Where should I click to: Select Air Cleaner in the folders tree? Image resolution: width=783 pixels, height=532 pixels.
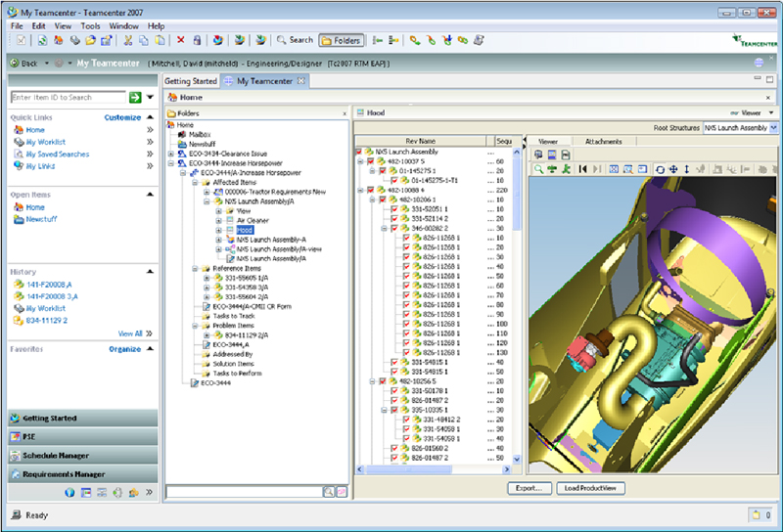(x=253, y=221)
